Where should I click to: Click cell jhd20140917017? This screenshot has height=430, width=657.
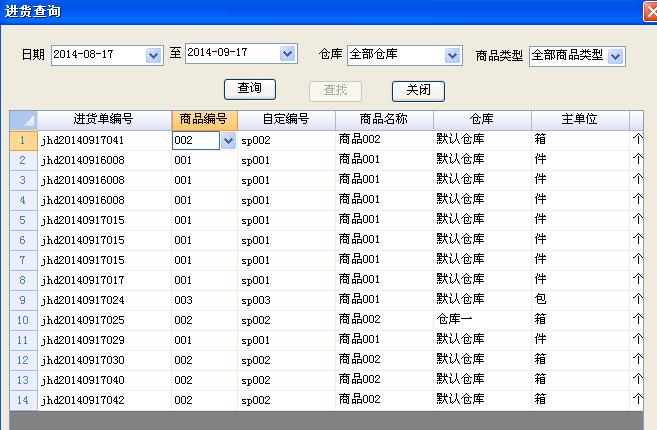pyautogui.click(x=104, y=280)
